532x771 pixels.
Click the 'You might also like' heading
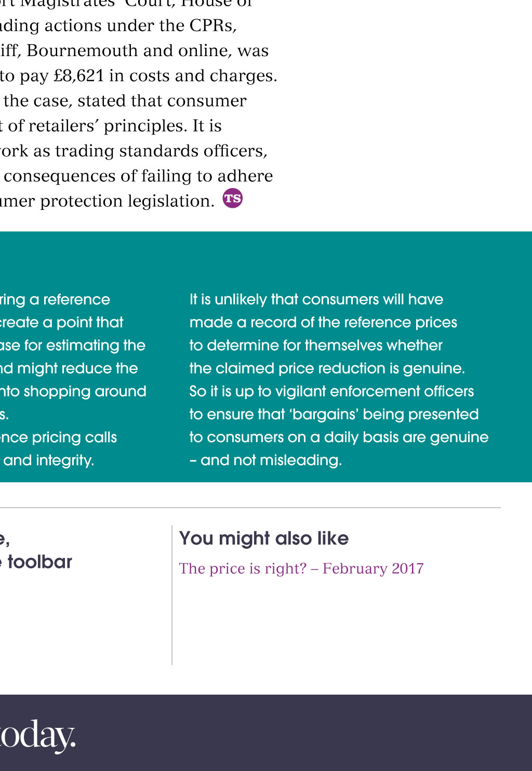tap(264, 538)
